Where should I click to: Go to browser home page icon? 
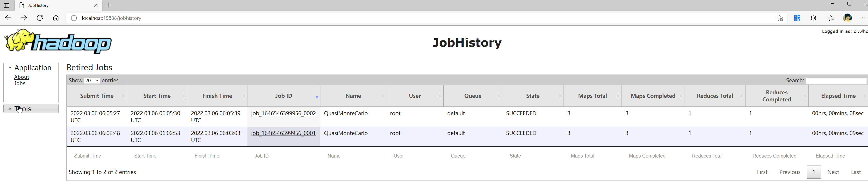pyautogui.click(x=56, y=18)
